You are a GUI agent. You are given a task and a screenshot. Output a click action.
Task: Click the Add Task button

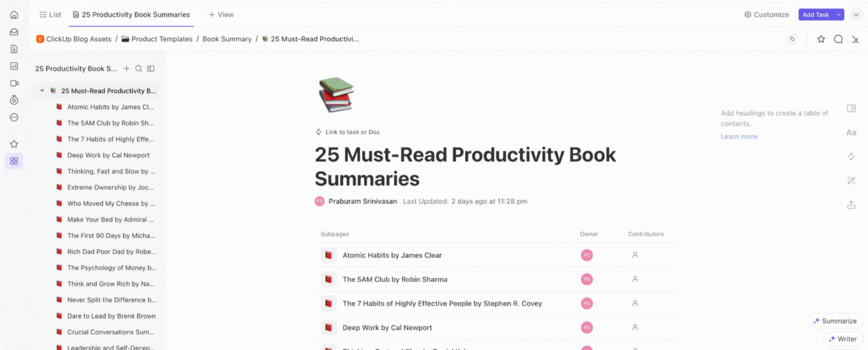point(815,15)
